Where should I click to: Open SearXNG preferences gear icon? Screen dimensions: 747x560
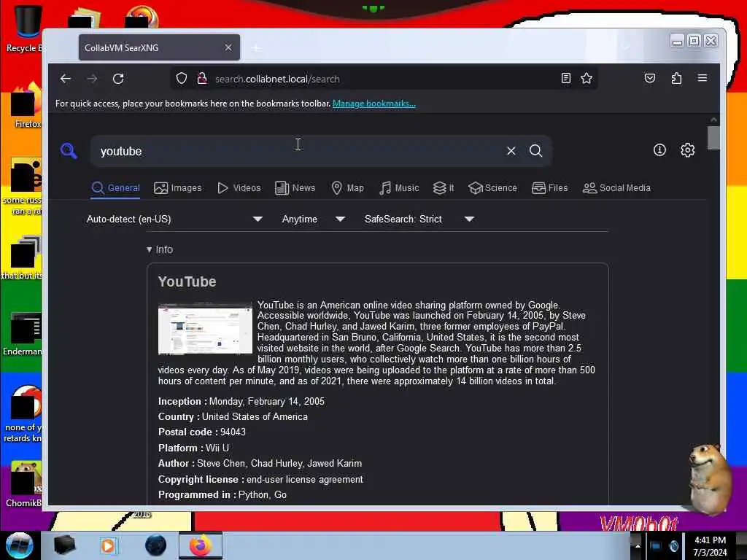(x=687, y=150)
